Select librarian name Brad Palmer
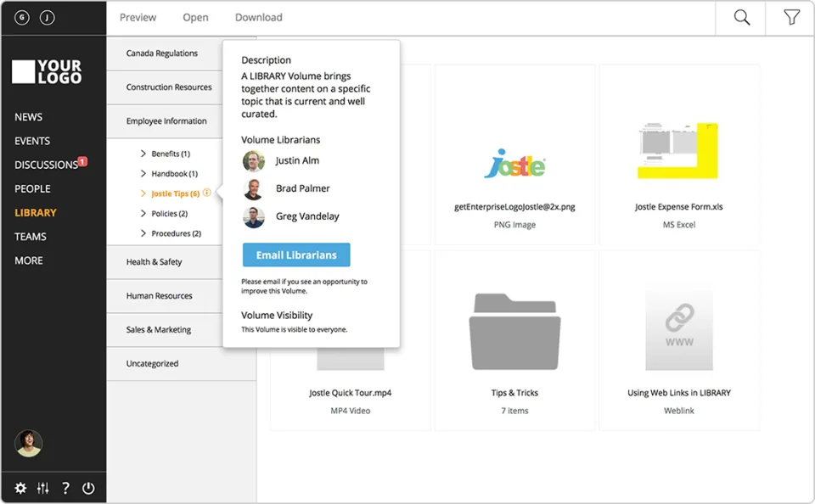This screenshot has width=815, height=504. (x=302, y=188)
